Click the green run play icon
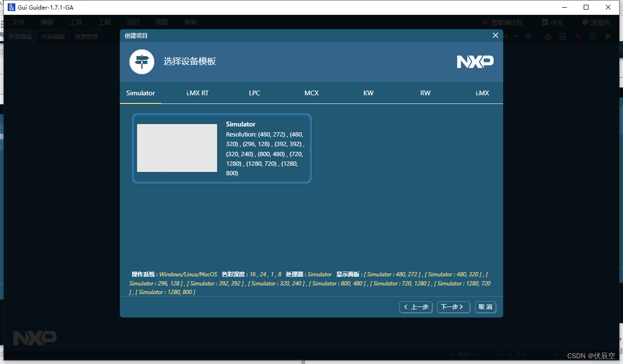Screen dimensions: 623x364 coord(609,36)
